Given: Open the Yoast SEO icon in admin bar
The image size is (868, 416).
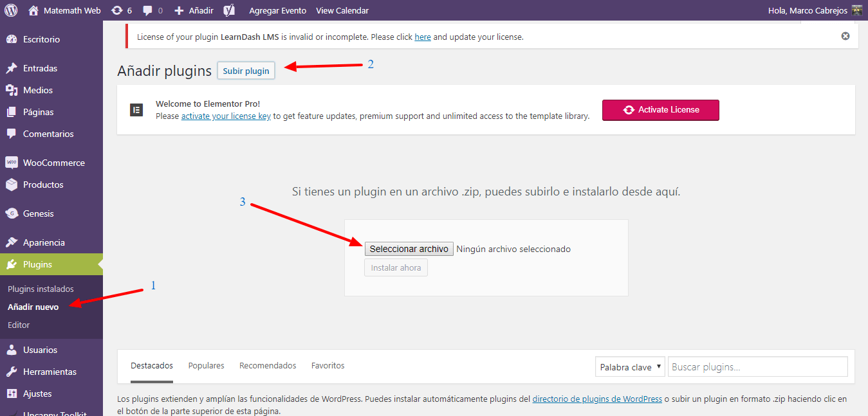Looking at the screenshot, I should coord(229,10).
